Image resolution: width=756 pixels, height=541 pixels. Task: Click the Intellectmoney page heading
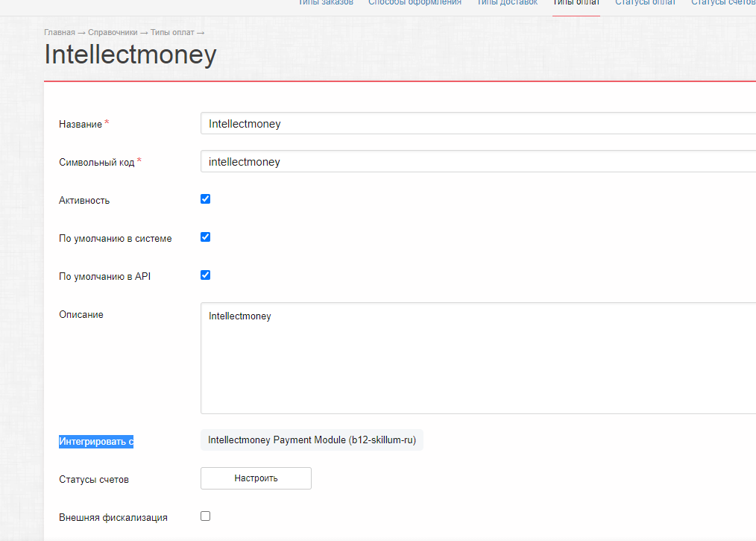click(x=130, y=55)
